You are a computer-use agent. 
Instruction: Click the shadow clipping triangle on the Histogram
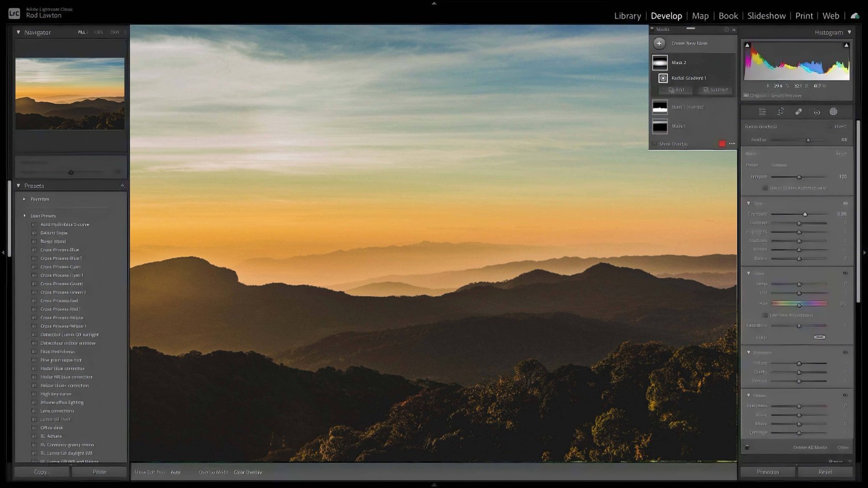pyautogui.click(x=746, y=45)
